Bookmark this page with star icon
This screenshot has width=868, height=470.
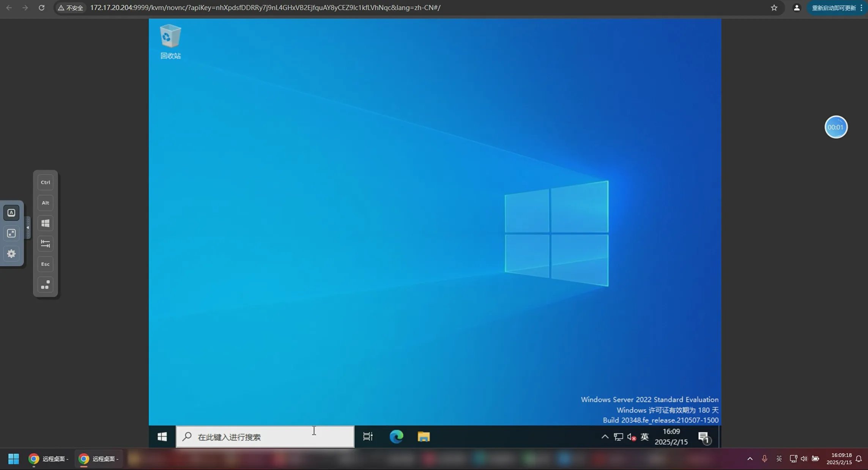click(x=774, y=8)
